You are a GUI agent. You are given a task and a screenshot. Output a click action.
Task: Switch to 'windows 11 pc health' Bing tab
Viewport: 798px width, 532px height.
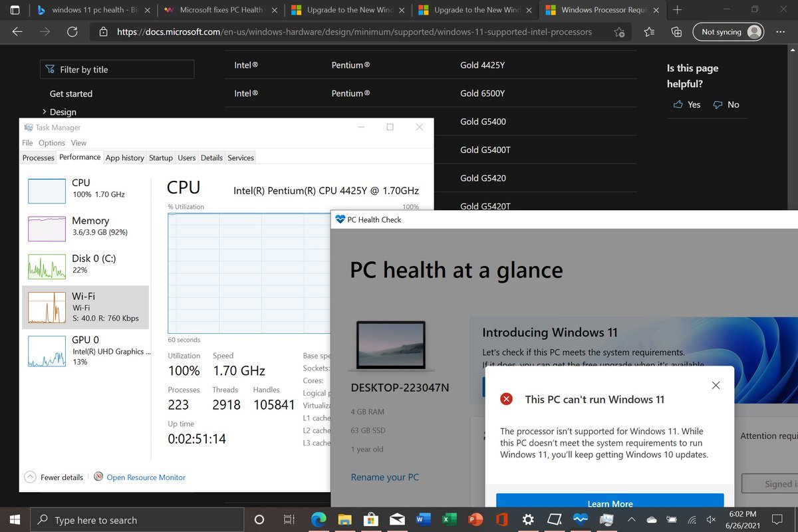(x=92, y=10)
